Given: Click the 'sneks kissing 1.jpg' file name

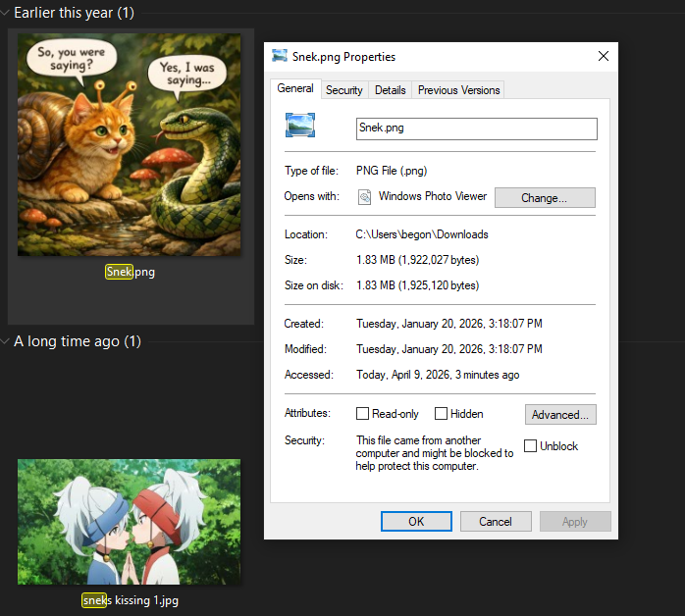Looking at the screenshot, I should click(x=131, y=600).
